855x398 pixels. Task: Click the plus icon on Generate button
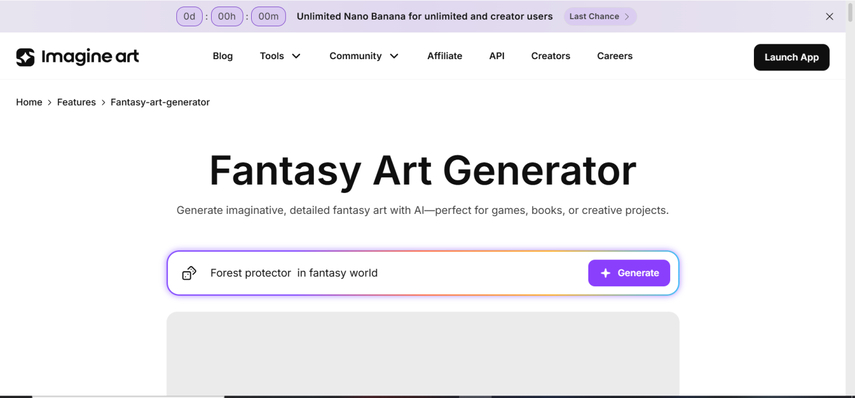(605, 273)
